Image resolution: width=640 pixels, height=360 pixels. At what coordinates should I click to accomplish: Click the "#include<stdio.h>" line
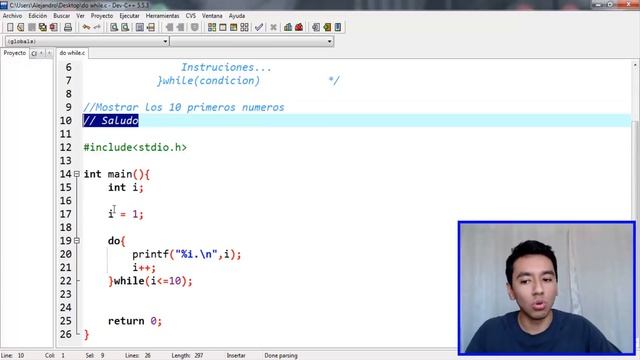tap(135, 147)
